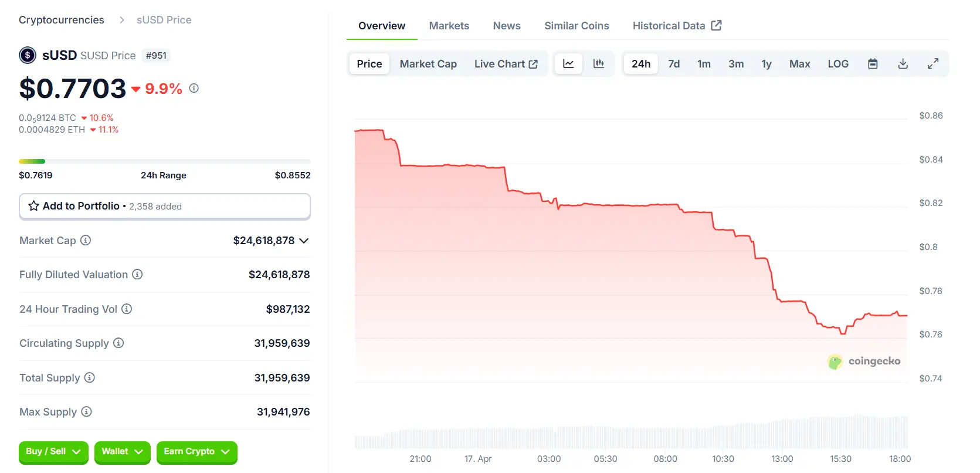Open the Buy / Sell dropdown
This screenshot has width=980, height=473.
pyautogui.click(x=53, y=452)
